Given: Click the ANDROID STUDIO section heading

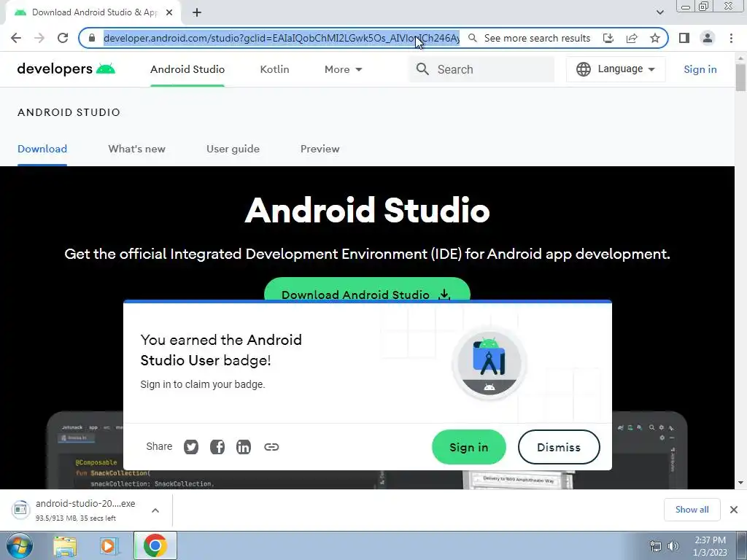Looking at the screenshot, I should (69, 112).
